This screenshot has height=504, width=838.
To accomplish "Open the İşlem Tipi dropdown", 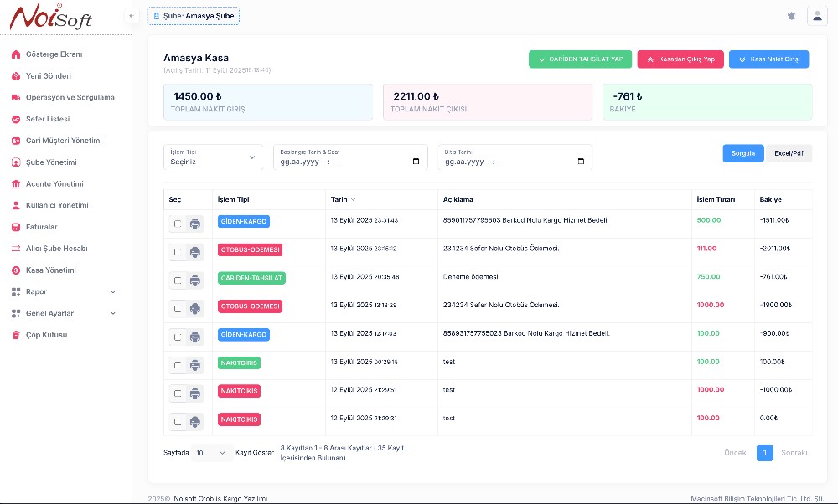I will [x=213, y=157].
